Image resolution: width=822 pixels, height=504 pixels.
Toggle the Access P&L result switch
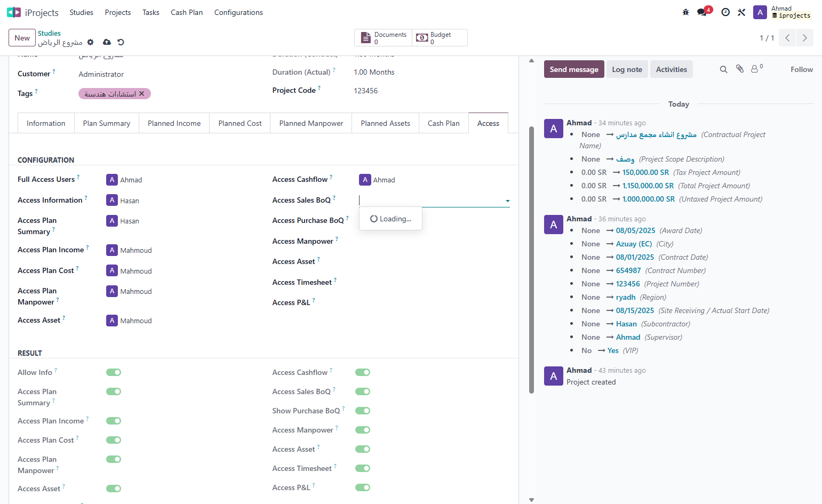pyautogui.click(x=363, y=487)
